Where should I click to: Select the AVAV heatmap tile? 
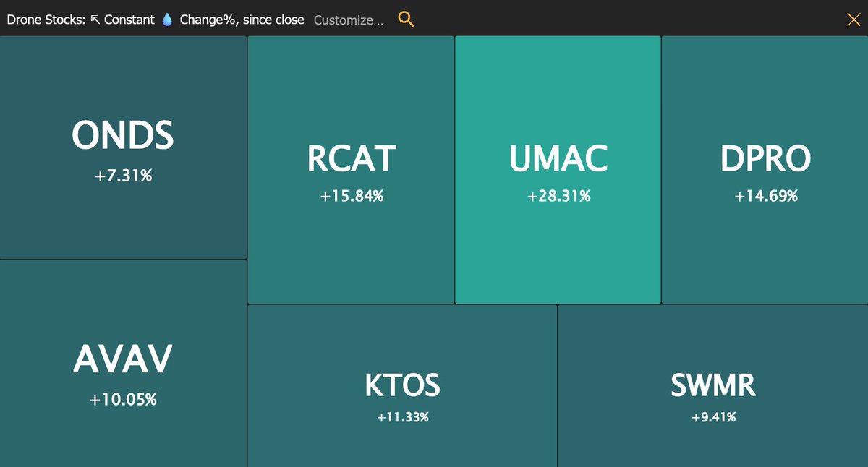coord(123,364)
